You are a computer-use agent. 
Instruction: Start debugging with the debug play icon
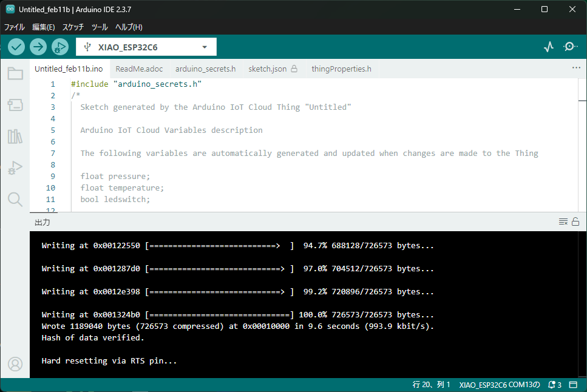coord(60,47)
